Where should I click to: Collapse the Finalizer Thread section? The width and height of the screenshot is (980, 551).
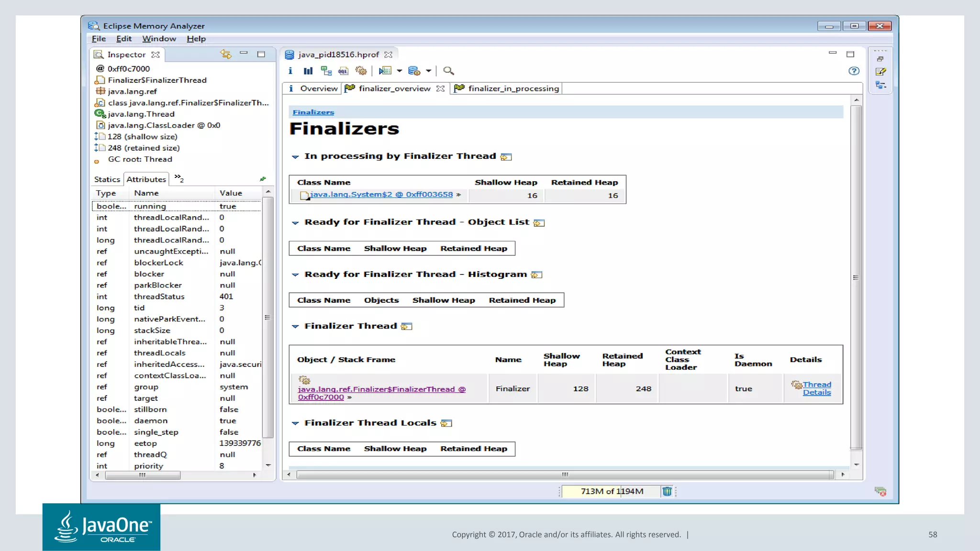point(295,326)
